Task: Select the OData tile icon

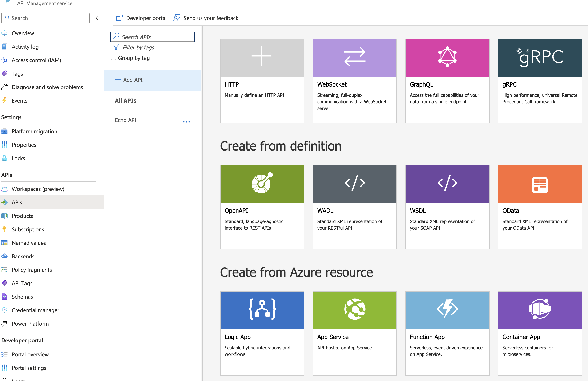Action: [x=540, y=184]
